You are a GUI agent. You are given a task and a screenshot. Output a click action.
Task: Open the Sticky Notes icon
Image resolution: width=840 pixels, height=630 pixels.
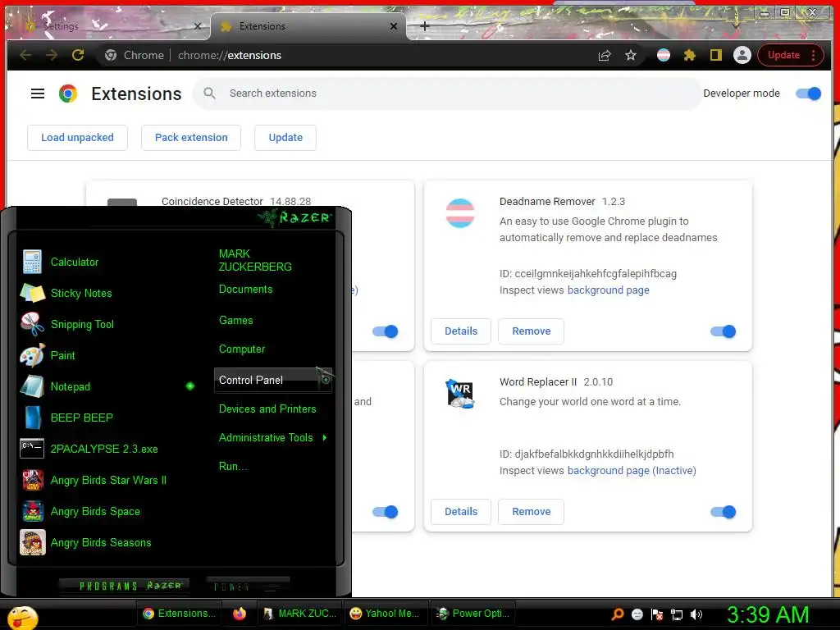[x=32, y=293]
